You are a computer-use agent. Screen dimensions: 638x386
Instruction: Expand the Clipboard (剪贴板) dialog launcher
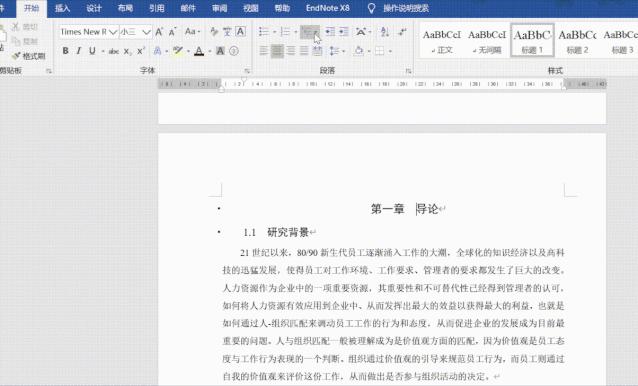[49, 71]
